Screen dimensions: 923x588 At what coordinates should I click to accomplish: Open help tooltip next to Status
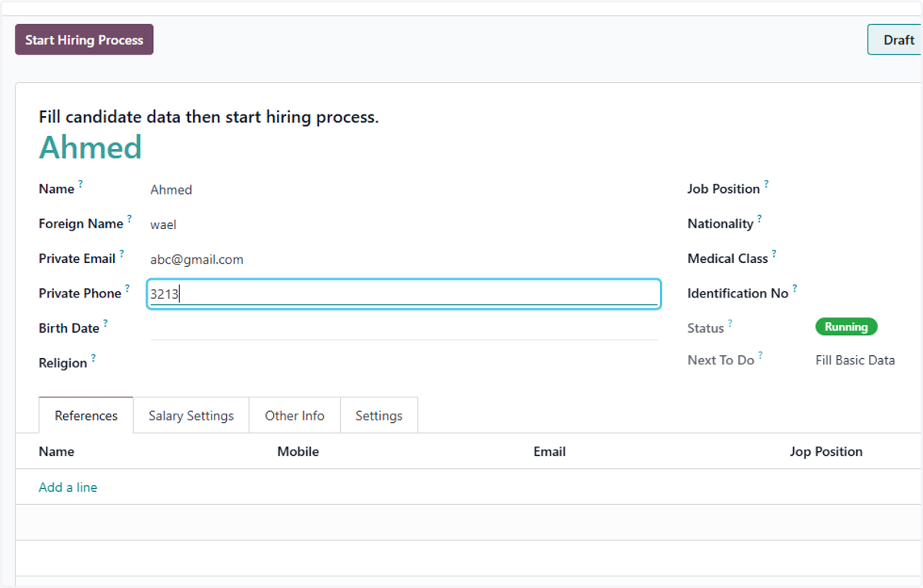tap(730, 324)
